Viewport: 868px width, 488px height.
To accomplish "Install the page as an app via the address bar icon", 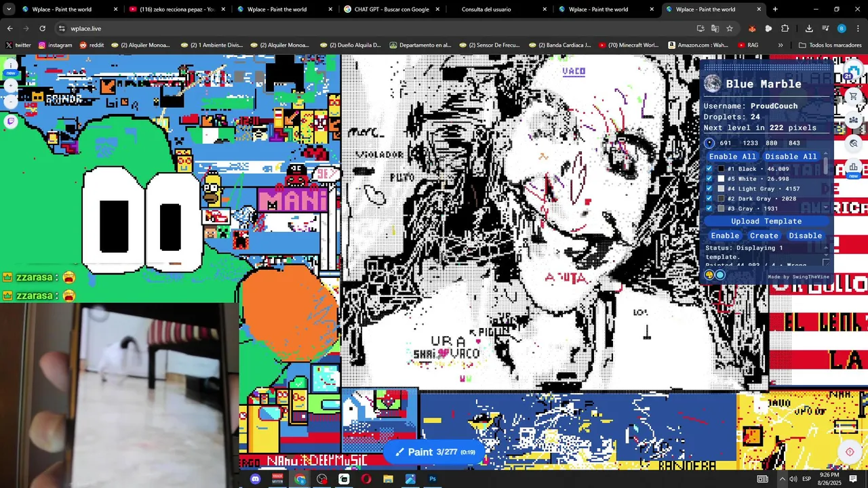I will 701,28.
